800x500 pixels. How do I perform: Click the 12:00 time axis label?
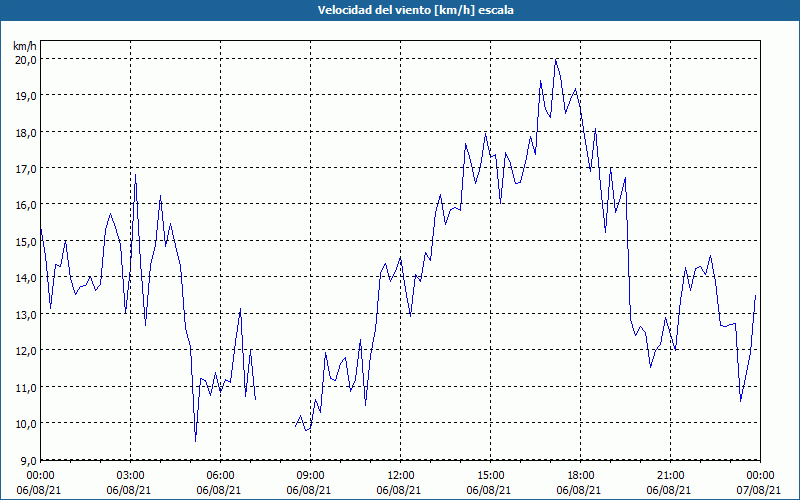(x=401, y=476)
